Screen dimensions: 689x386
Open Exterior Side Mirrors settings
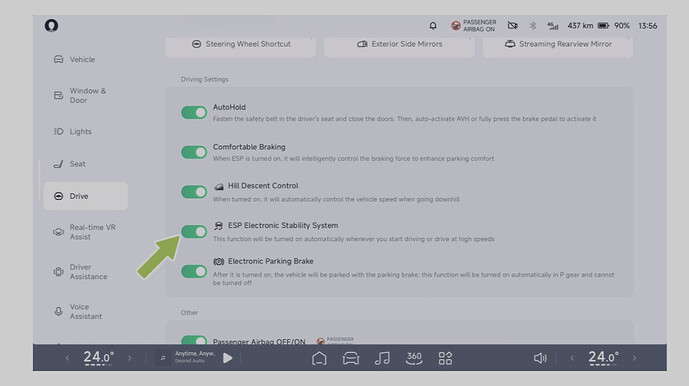[x=399, y=44]
